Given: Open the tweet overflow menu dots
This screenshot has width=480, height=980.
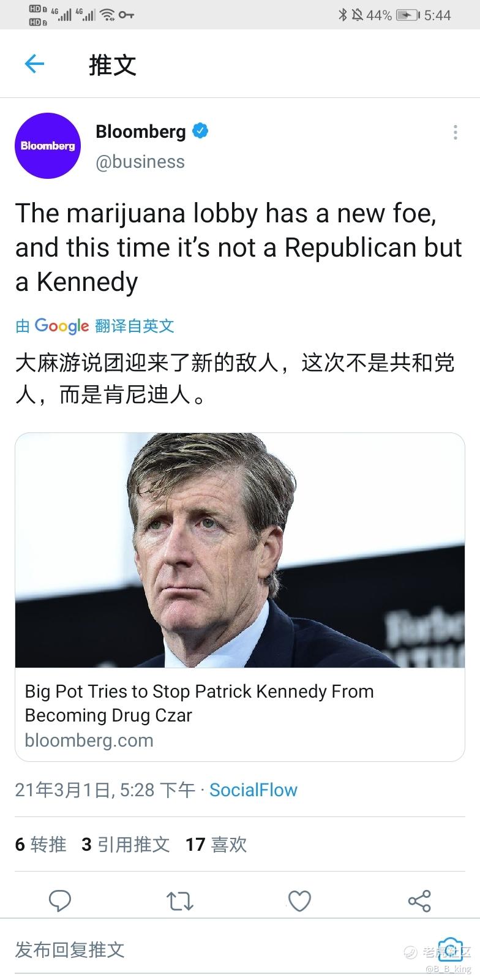Looking at the screenshot, I should click(x=455, y=132).
